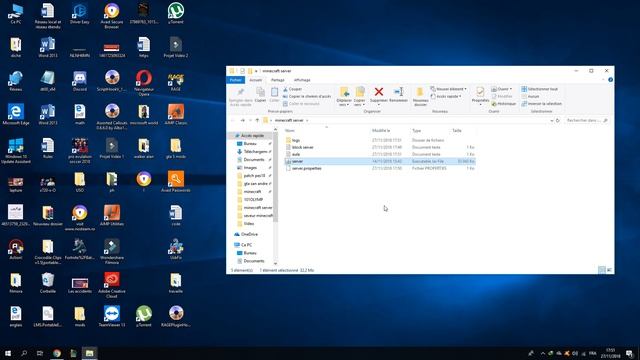Expand address bar history dropdown arrow
Screen dimensions: 640x360
[552, 120]
